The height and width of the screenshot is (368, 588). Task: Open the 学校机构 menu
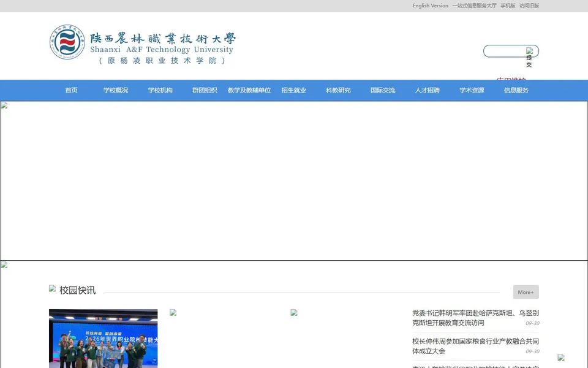point(160,90)
